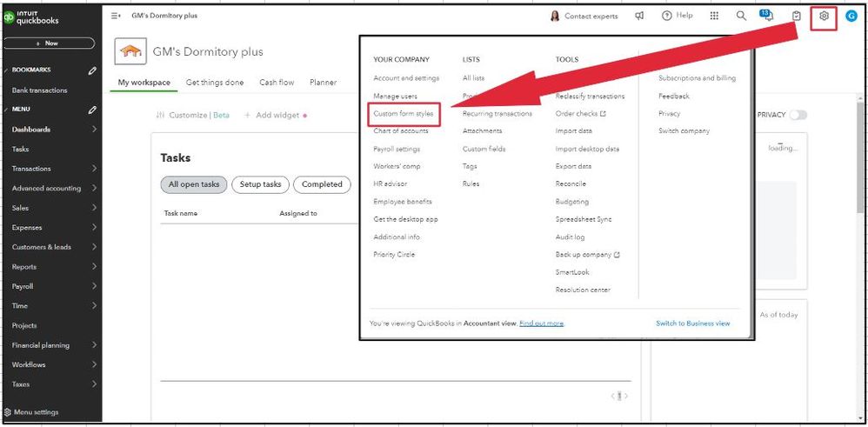Click Customize sliders icon
The image size is (868, 427).
click(161, 115)
